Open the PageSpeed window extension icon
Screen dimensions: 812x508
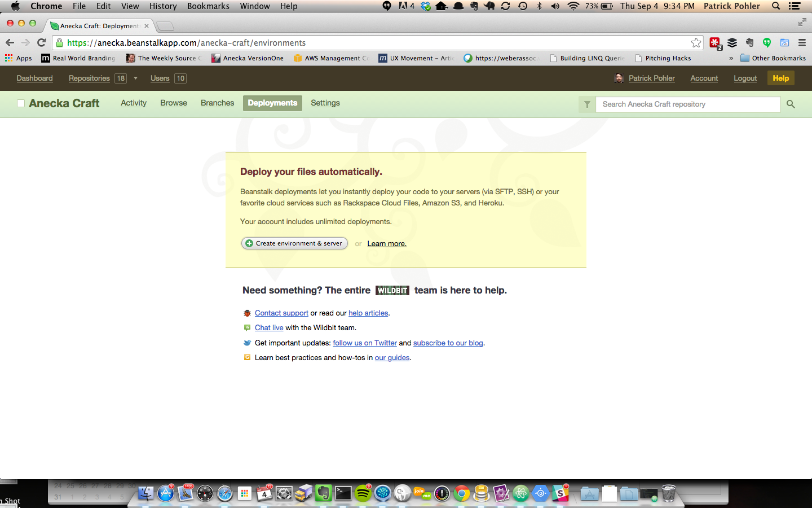tap(784, 42)
